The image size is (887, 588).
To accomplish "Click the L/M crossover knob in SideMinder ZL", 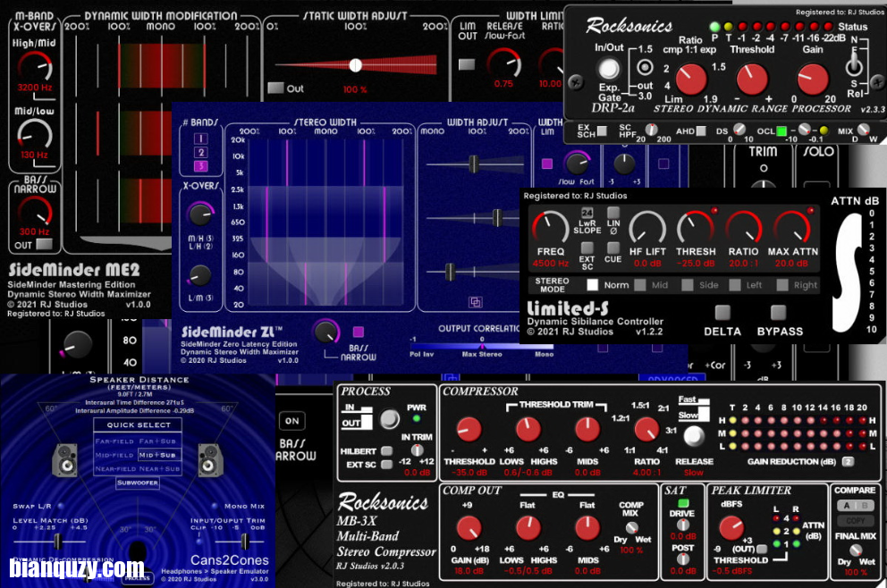I will (199, 275).
